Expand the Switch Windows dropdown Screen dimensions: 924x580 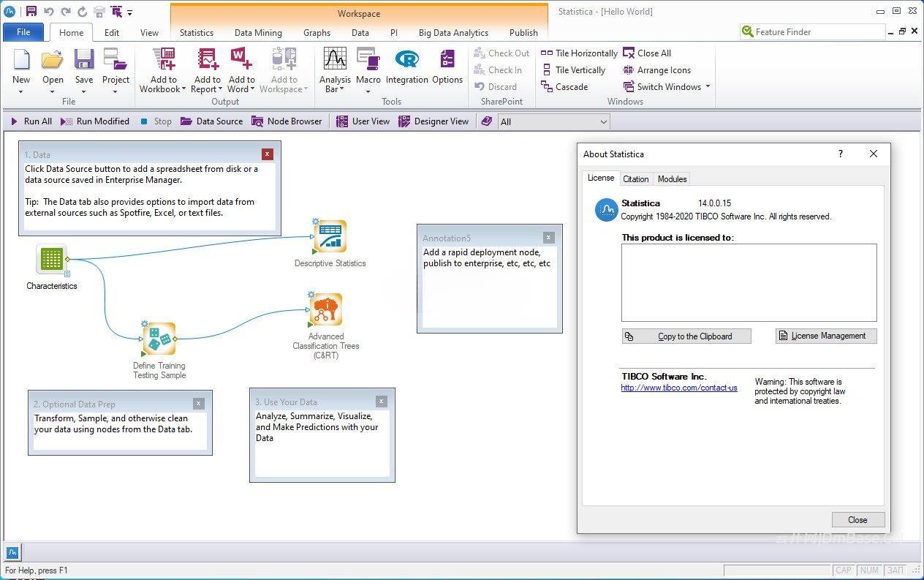tap(708, 87)
